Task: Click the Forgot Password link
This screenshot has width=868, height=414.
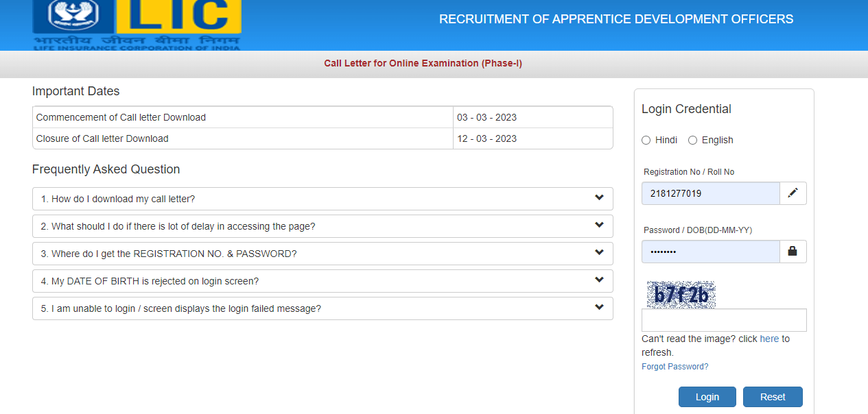Action: [675, 366]
